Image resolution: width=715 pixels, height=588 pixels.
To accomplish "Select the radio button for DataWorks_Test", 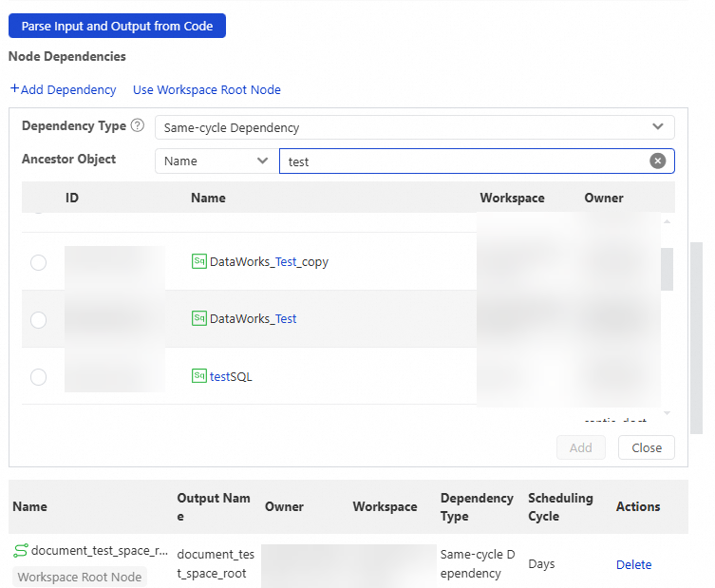I will 38,320.
